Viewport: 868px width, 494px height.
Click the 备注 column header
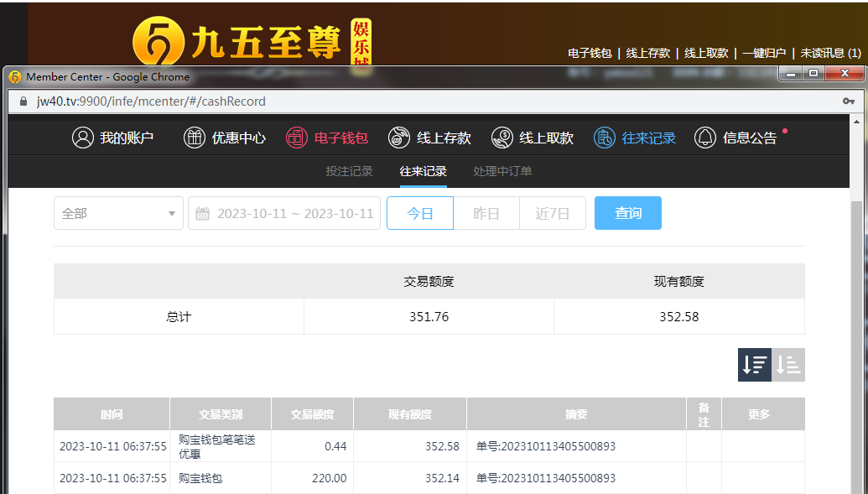coord(704,414)
